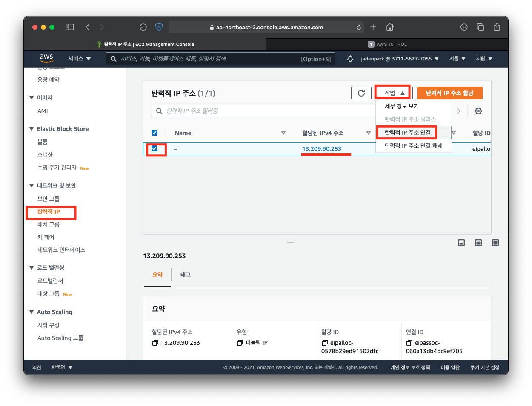The image size is (532, 406).
Task: Open the jadenpark account dropdown
Action: tap(400, 59)
